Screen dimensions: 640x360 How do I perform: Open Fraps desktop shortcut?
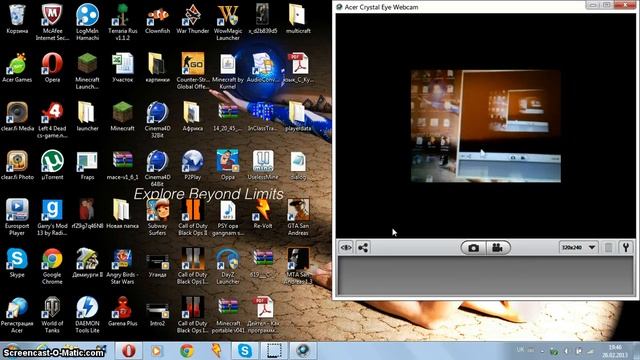point(87,165)
